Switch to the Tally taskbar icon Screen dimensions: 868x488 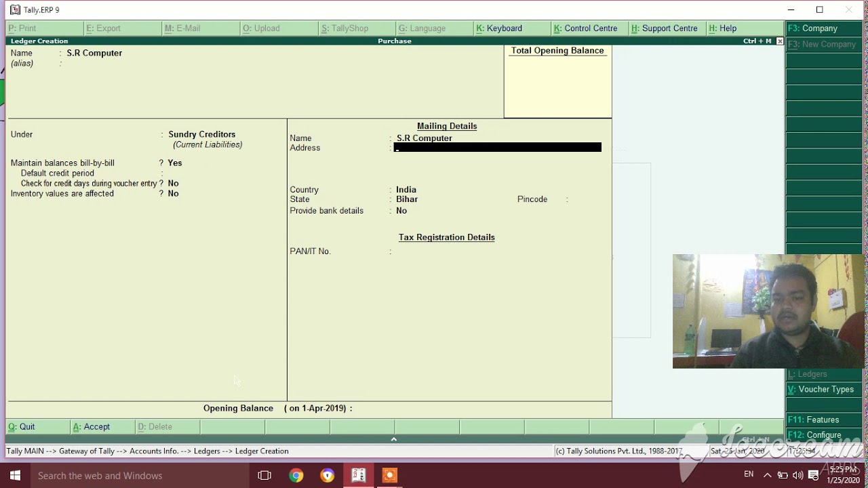pos(359,475)
